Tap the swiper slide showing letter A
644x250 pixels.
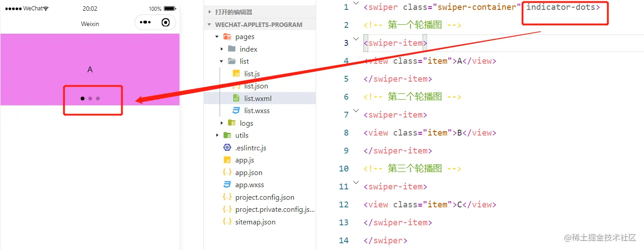[90, 70]
